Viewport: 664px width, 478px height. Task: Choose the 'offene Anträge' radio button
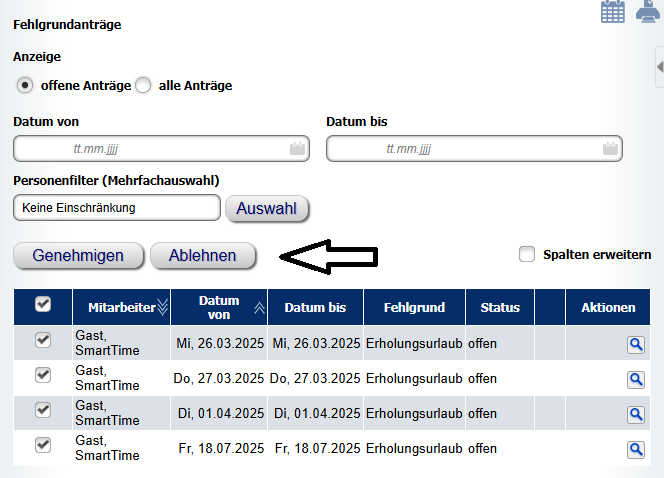tap(25, 85)
